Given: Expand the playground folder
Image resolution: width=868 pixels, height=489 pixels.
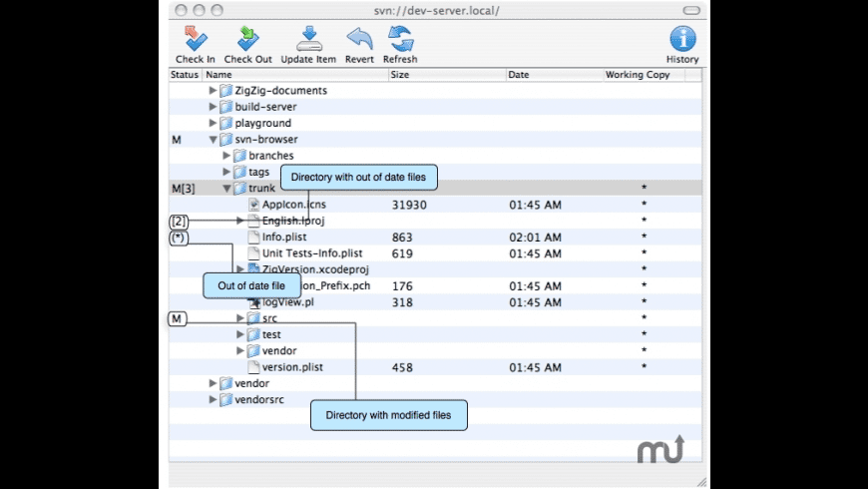Looking at the screenshot, I should pyautogui.click(x=213, y=123).
